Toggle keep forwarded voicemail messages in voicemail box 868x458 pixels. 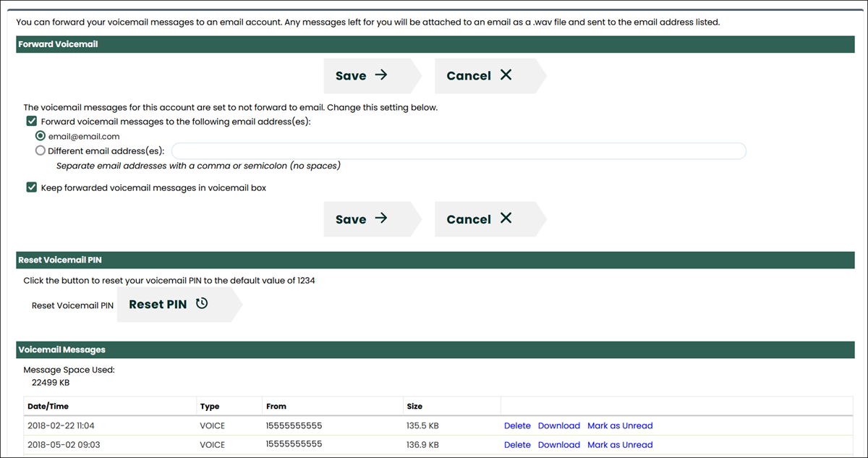[31, 187]
